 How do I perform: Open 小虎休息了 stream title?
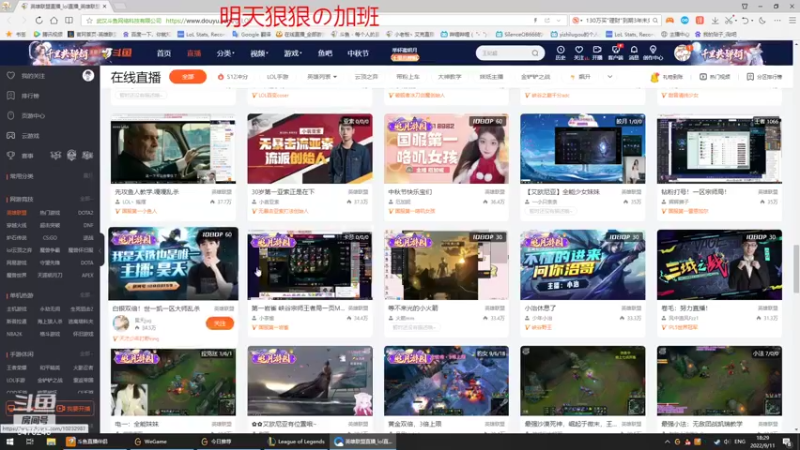[x=542, y=308]
